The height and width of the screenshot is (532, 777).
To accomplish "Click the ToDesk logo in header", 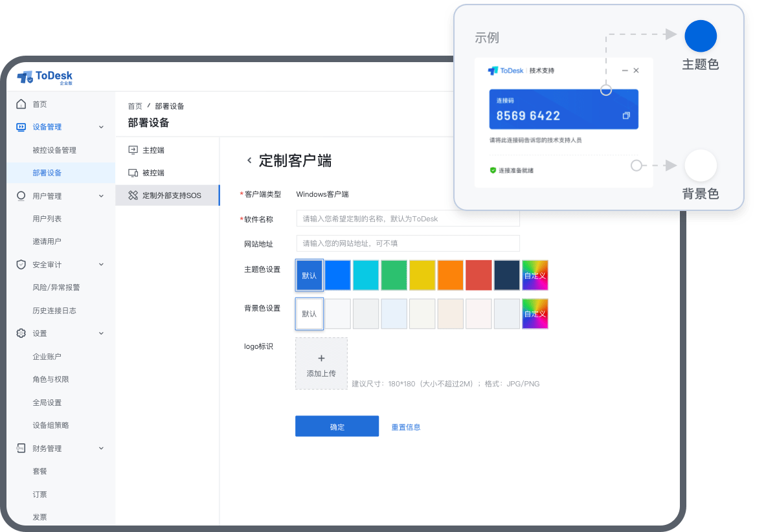I will coord(45,78).
